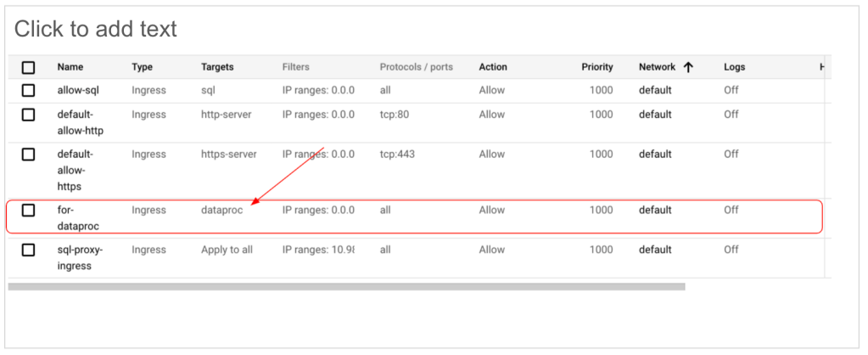Click the default network of for-dataproc row
The width and height of the screenshot is (868, 355).
[x=655, y=211]
